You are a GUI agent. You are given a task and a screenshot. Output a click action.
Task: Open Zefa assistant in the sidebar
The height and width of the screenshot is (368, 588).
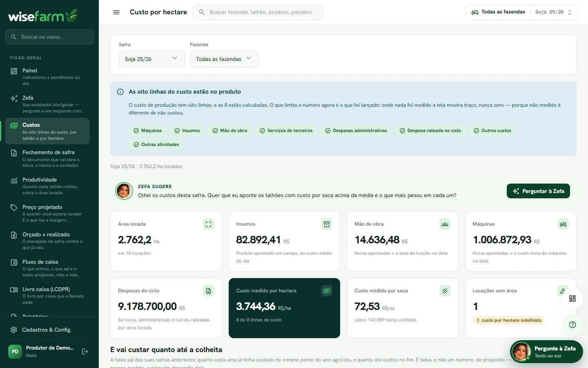[x=47, y=104]
